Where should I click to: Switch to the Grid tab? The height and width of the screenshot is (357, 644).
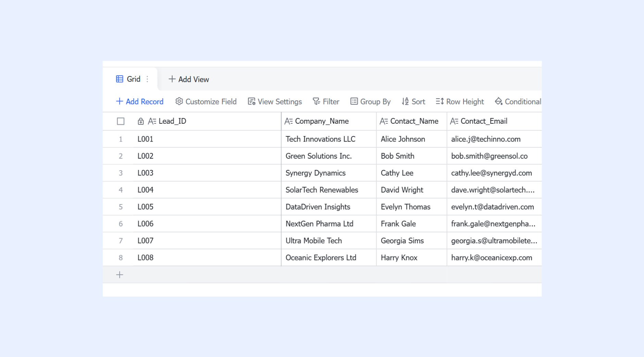coord(130,79)
